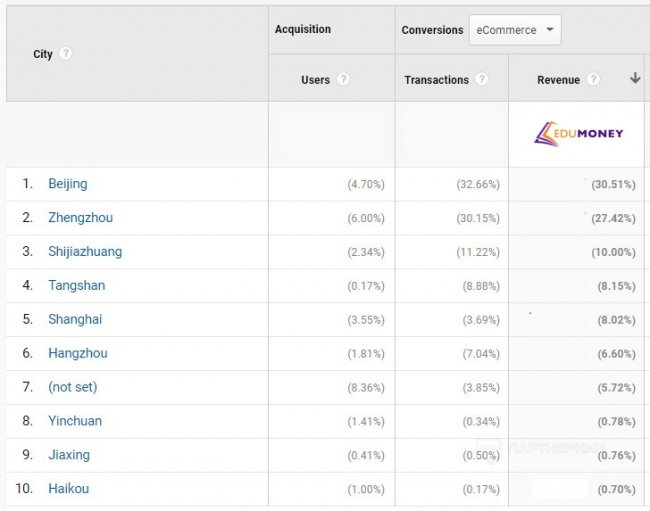Viewport: 650px width, 511px height.
Task: Click the Jiaxing city link
Action: tap(69, 455)
